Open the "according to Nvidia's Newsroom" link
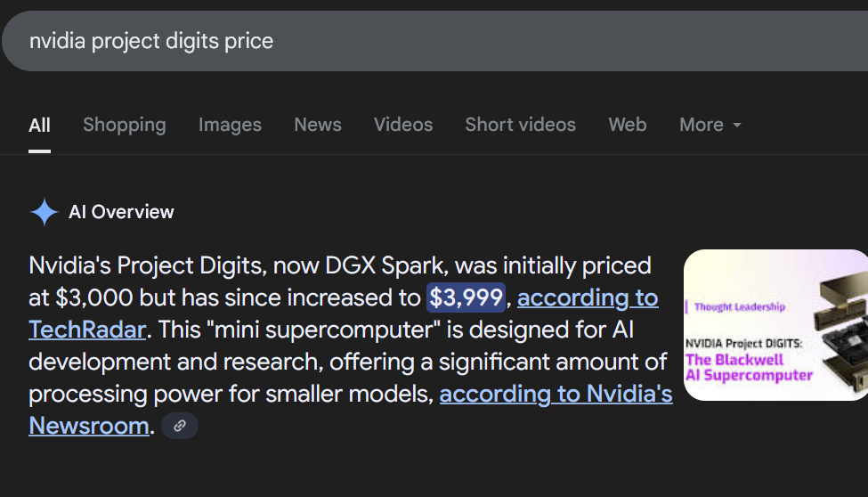 556,394
